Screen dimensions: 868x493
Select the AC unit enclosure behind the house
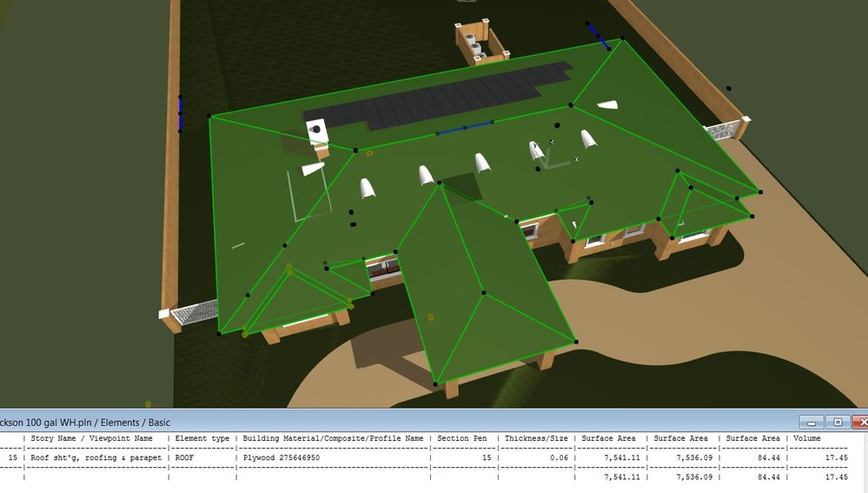(481, 42)
